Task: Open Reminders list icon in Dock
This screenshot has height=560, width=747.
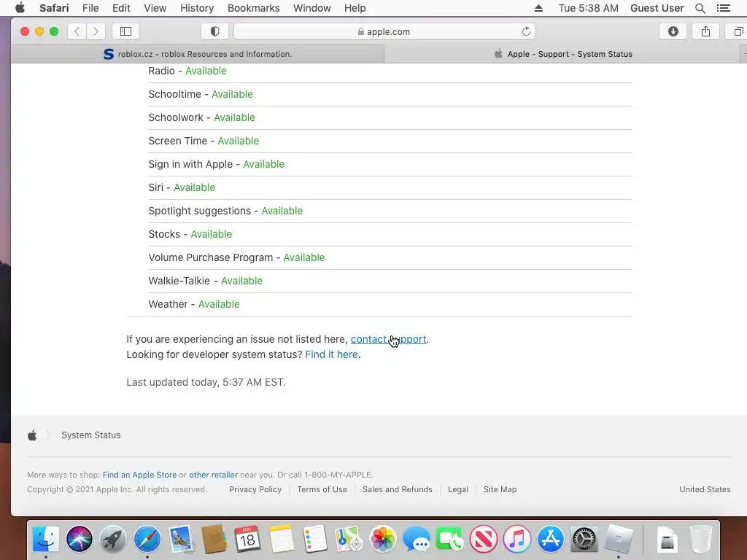Action: (x=314, y=539)
